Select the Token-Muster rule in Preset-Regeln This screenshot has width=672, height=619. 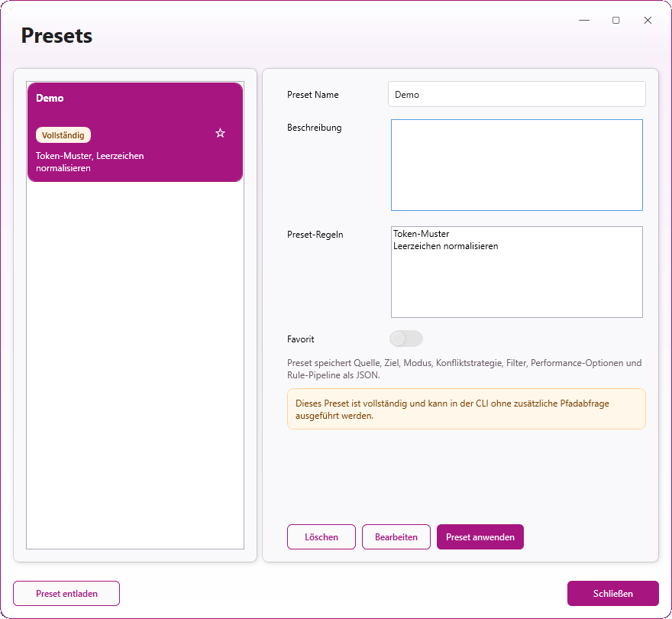(422, 234)
